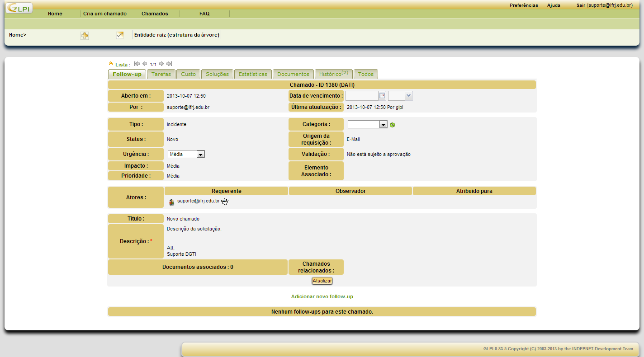Click the requester user icon in Atores
The image size is (644, 357).
pyautogui.click(x=171, y=202)
